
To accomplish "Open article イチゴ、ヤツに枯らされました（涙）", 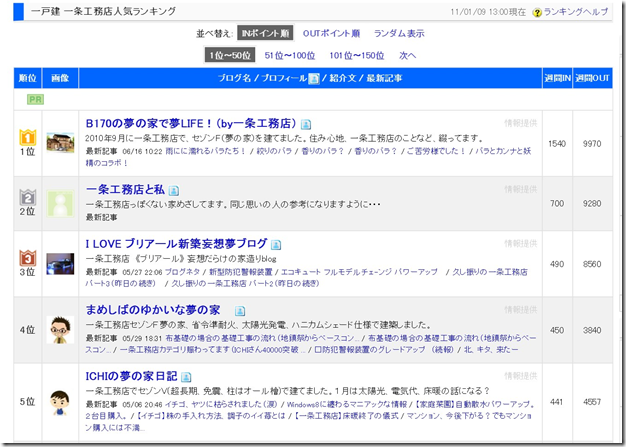I will [x=221, y=404].
